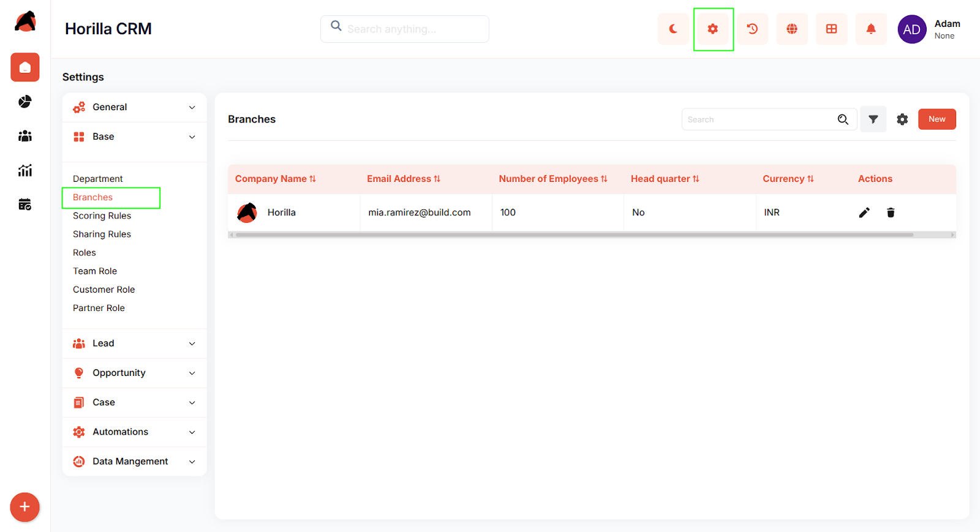The image size is (980, 532).
Task: Select Branches in settings menu
Action: coord(93,197)
